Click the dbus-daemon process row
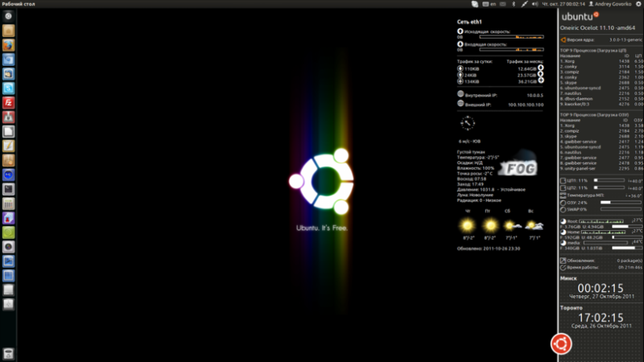644x362 pixels. coord(601,99)
